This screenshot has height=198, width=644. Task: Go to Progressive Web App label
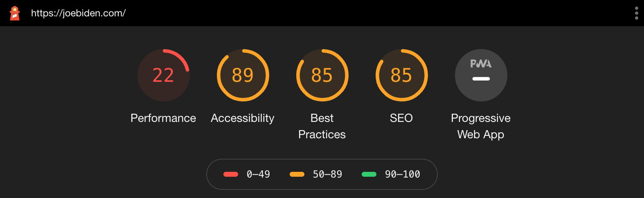[x=481, y=126]
